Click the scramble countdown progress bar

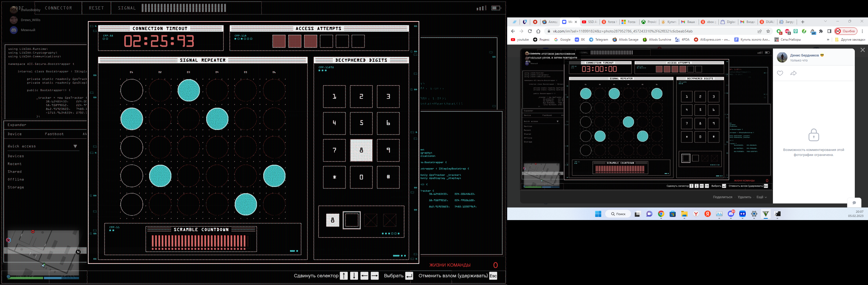click(201, 242)
